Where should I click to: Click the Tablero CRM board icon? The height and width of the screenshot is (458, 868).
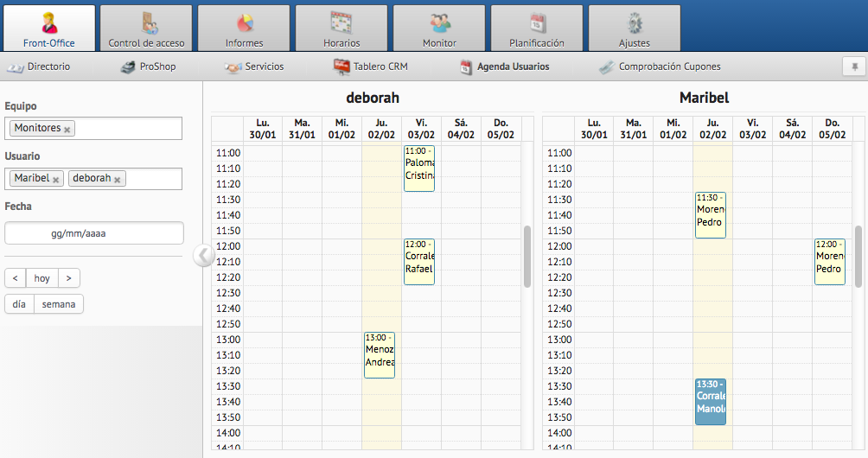pyautogui.click(x=341, y=67)
